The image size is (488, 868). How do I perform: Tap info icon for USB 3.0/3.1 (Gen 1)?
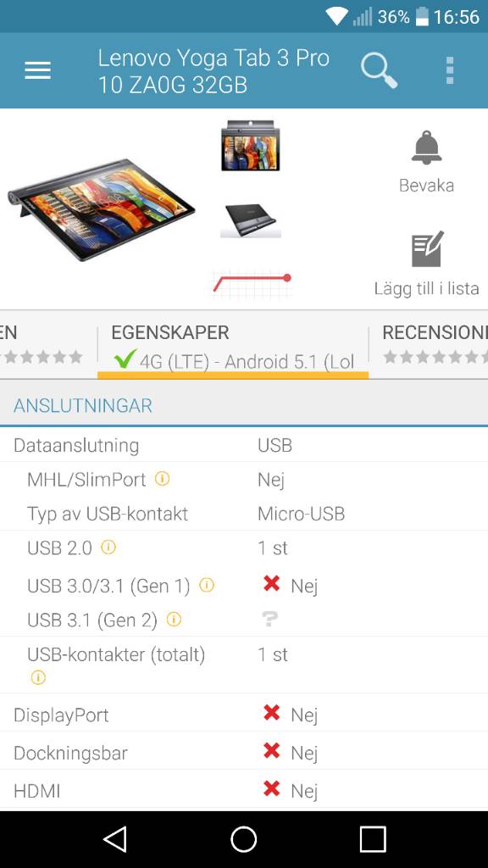[x=207, y=585]
